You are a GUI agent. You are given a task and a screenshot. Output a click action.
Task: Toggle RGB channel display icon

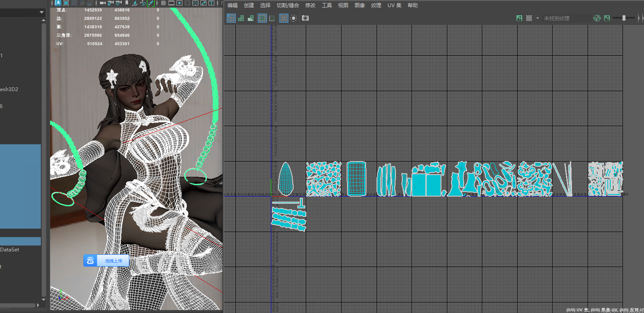[597, 18]
